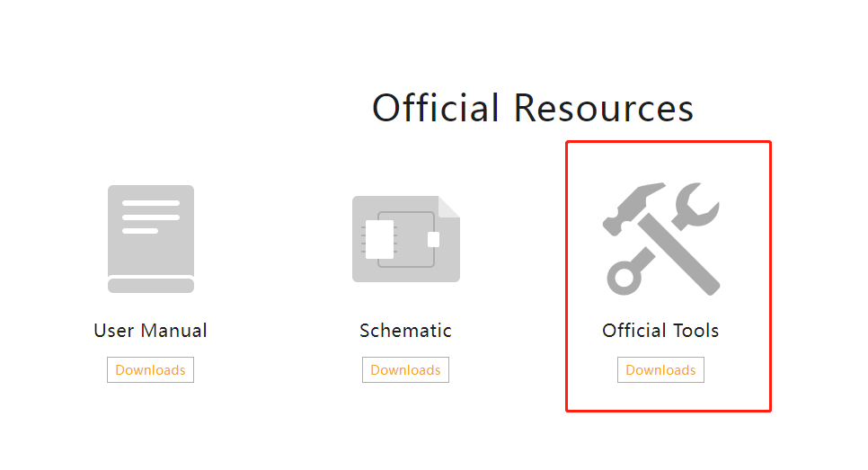
Task: Download the User Manual
Action: point(151,370)
